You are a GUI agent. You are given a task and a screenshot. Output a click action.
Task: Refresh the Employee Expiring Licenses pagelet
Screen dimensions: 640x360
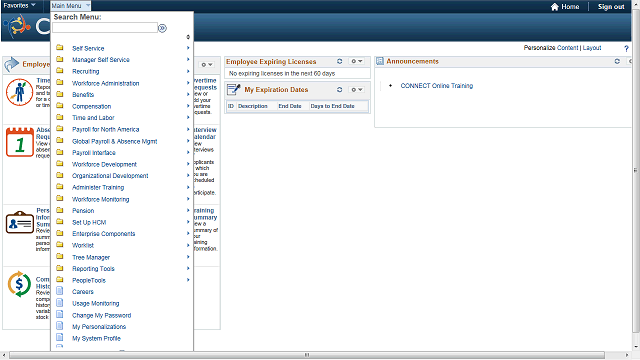click(339, 61)
